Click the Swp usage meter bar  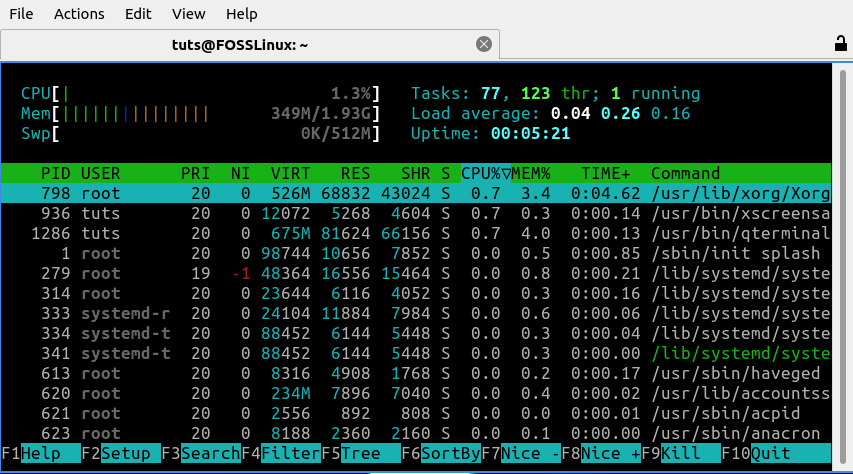(x=200, y=134)
